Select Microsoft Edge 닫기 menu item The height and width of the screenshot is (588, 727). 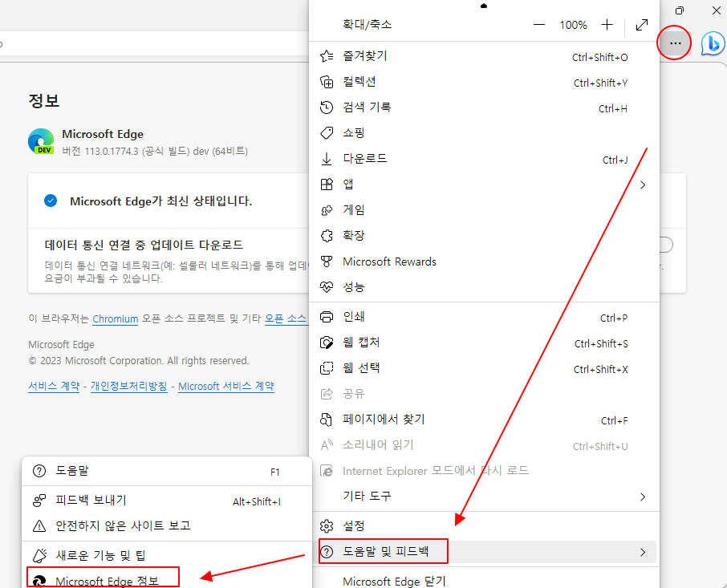484,581
